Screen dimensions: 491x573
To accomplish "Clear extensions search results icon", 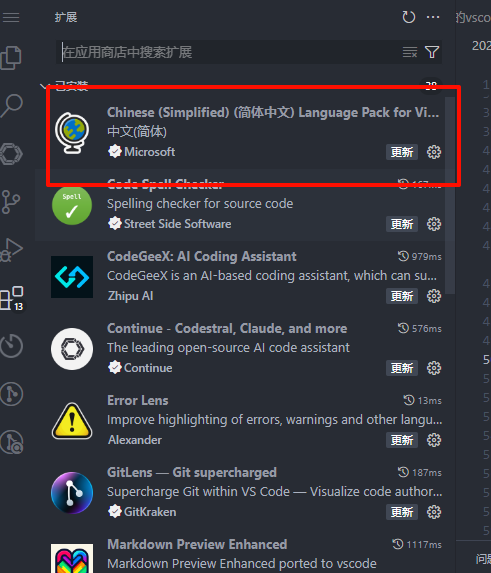I will click(410, 52).
